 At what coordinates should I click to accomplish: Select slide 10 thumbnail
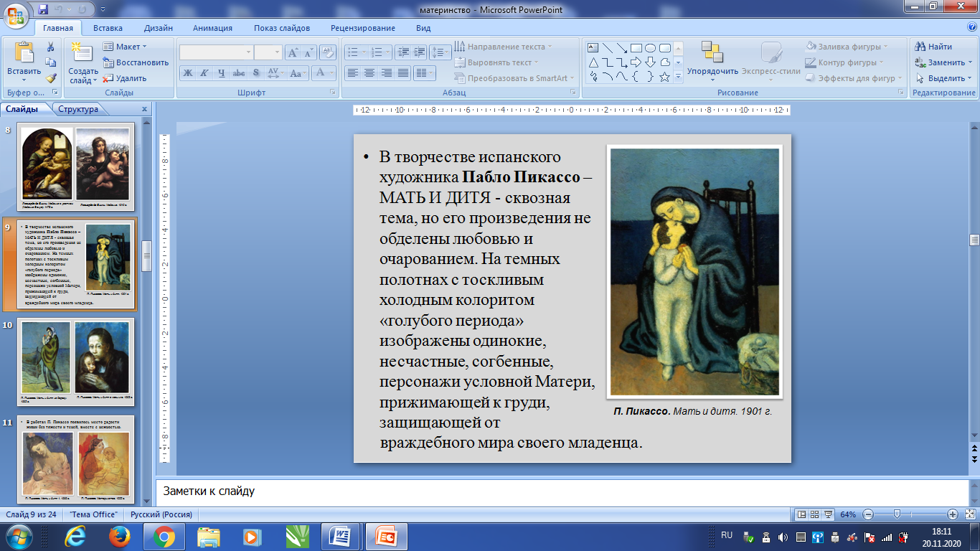[x=75, y=362]
